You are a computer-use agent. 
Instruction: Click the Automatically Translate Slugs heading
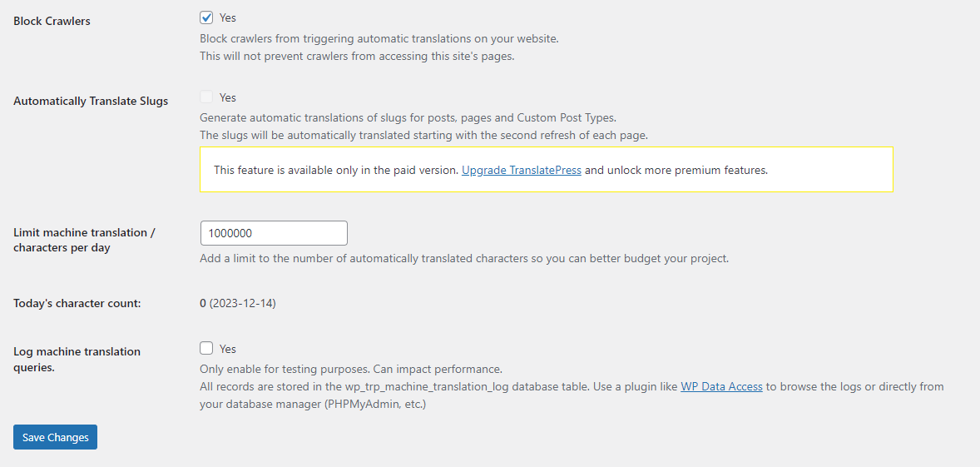click(91, 101)
